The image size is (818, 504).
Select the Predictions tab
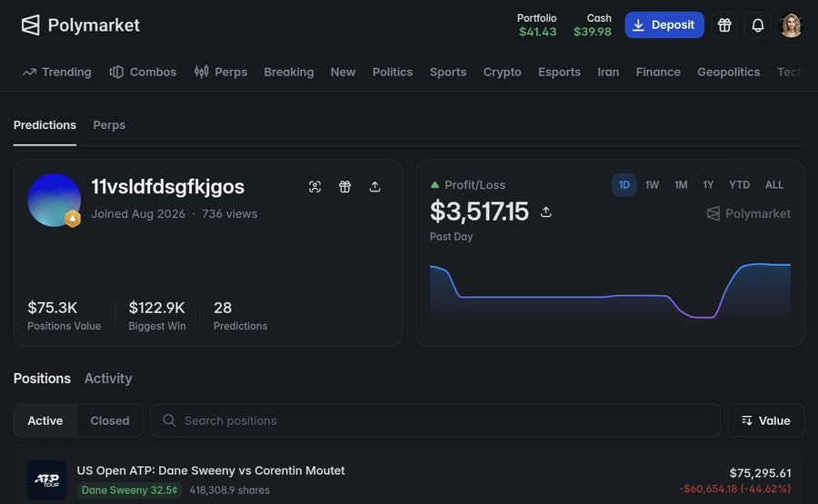coord(45,125)
